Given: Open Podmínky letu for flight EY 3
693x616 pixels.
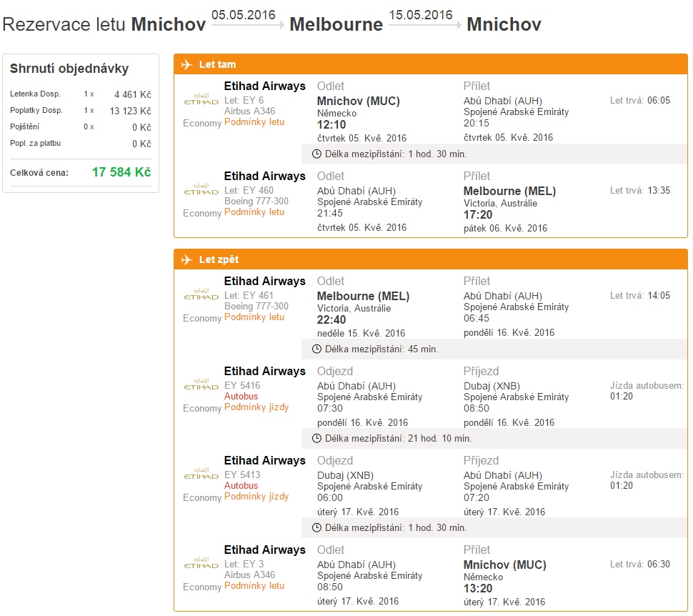Looking at the screenshot, I should point(254,586).
